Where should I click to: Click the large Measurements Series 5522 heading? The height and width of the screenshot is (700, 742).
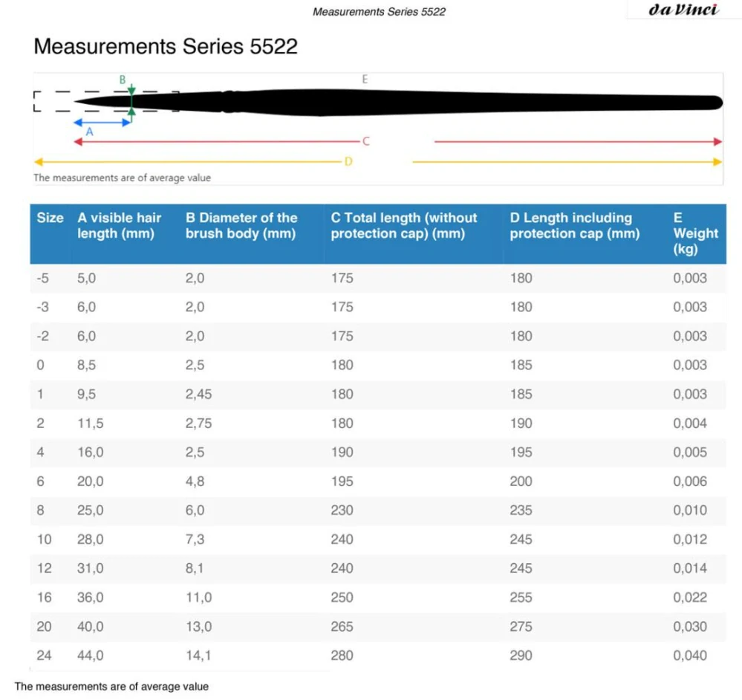(166, 47)
